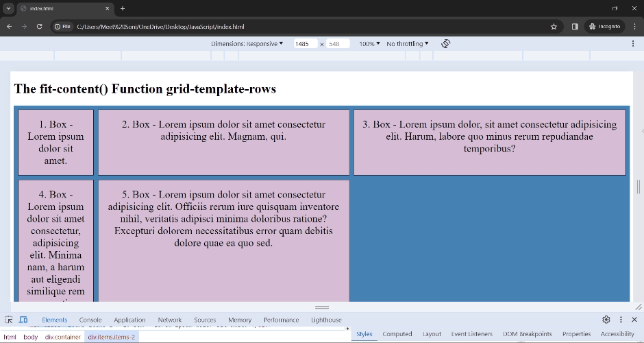Activate the inspect element picker icon

pyautogui.click(x=9, y=320)
